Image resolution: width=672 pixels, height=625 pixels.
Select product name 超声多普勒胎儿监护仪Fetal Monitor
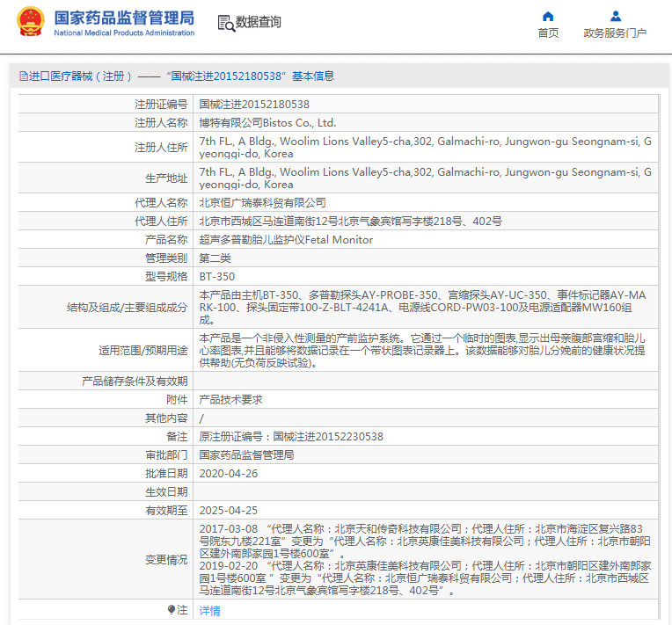click(x=286, y=239)
